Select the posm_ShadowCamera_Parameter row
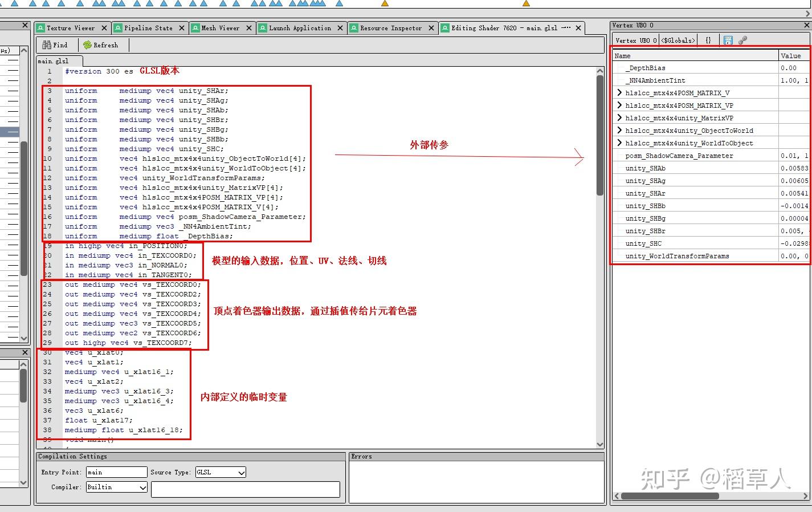This screenshot has height=512, width=812. pyautogui.click(x=711, y=156)
